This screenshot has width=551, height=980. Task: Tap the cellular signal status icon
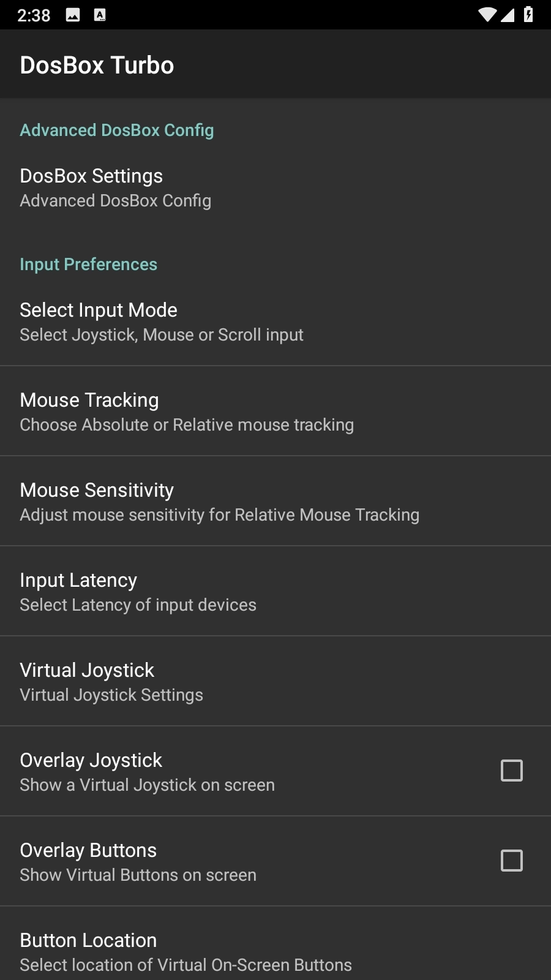pyautogui.click(x=508, y=15)
